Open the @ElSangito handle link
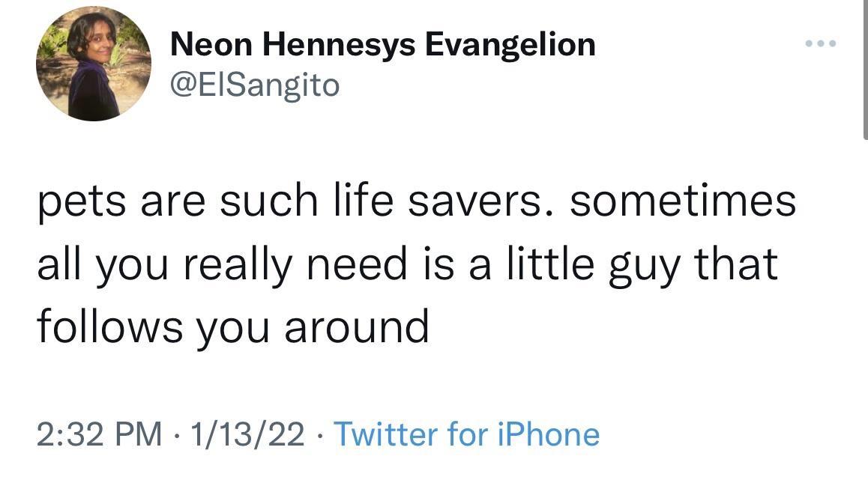Image resolution: width=868 pixels, height=477 pixels. [255, 85]
